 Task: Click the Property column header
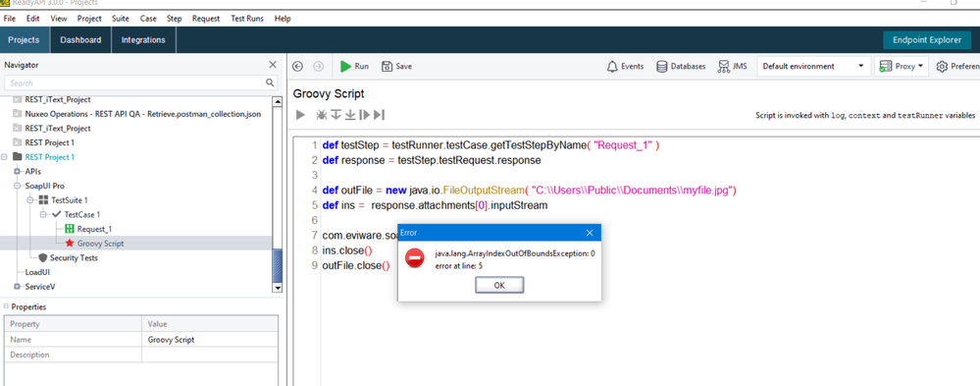point(74,324)
